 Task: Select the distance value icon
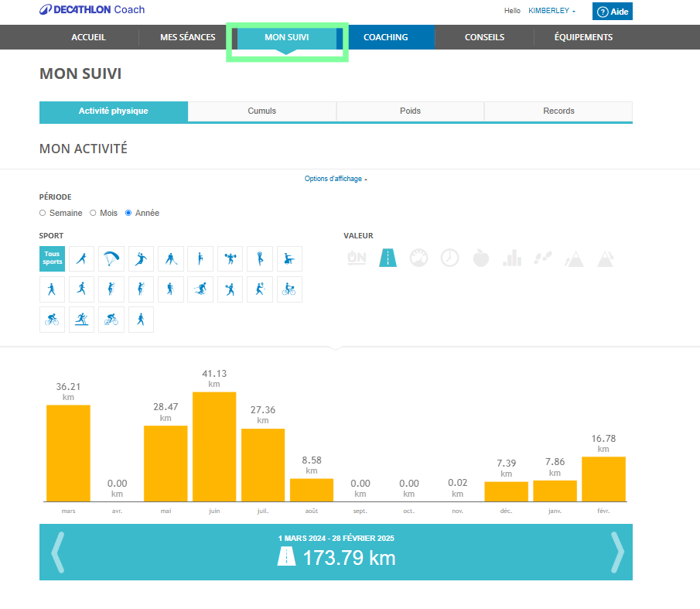click(x=388, y=258)
